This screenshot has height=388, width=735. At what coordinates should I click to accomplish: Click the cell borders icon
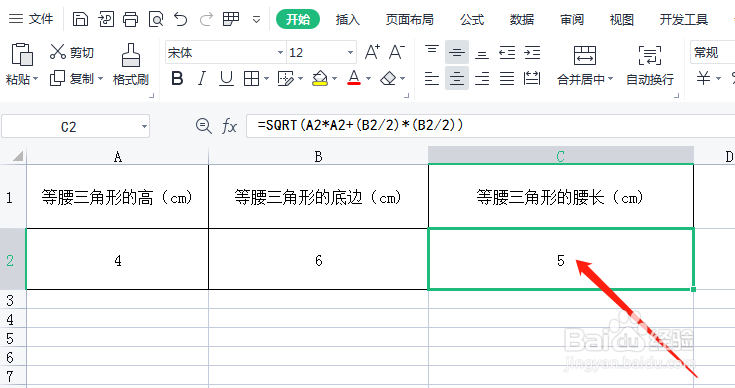point(251,78)
